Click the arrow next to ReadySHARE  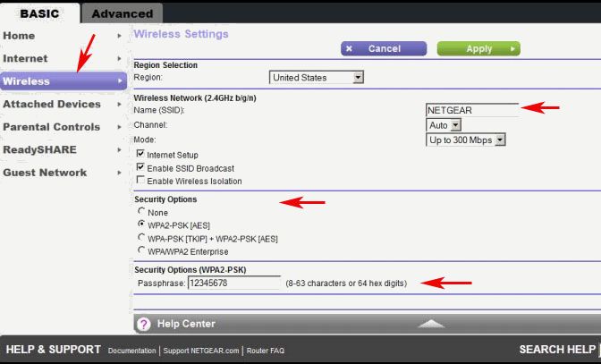[x=120, y=150]
